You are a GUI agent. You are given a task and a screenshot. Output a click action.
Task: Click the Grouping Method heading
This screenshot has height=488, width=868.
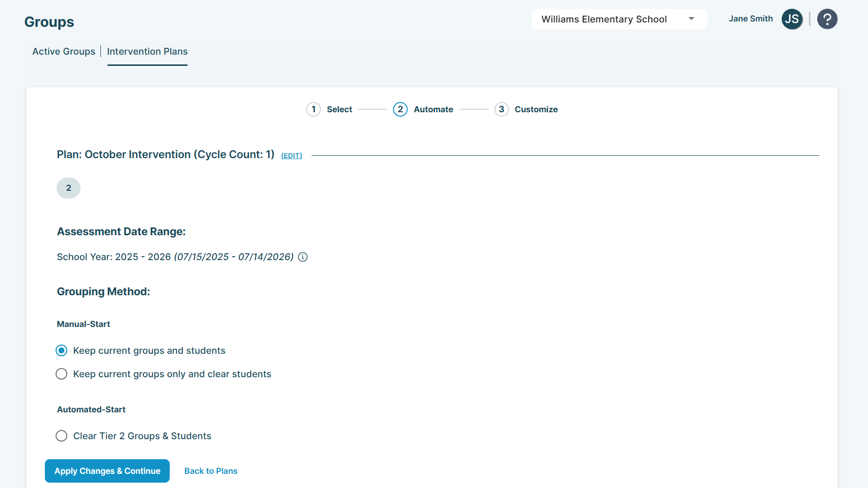(x=103, y=291)
